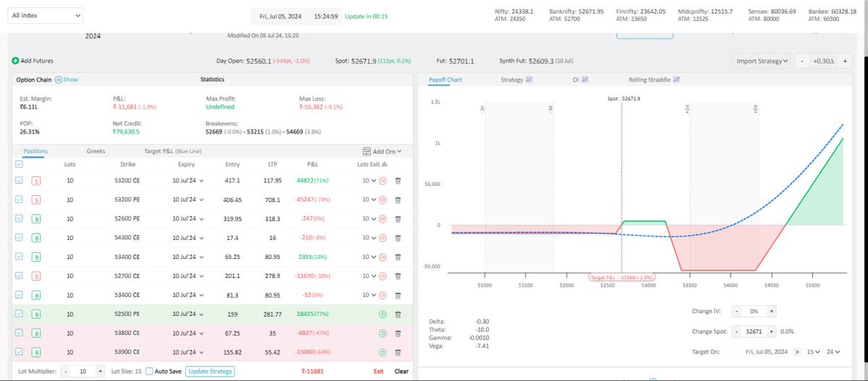The image size is (868, 381).
Task: Click the green circle icon on the 52500 PE row
Action: pyautogui.click(x=383, y=314)
